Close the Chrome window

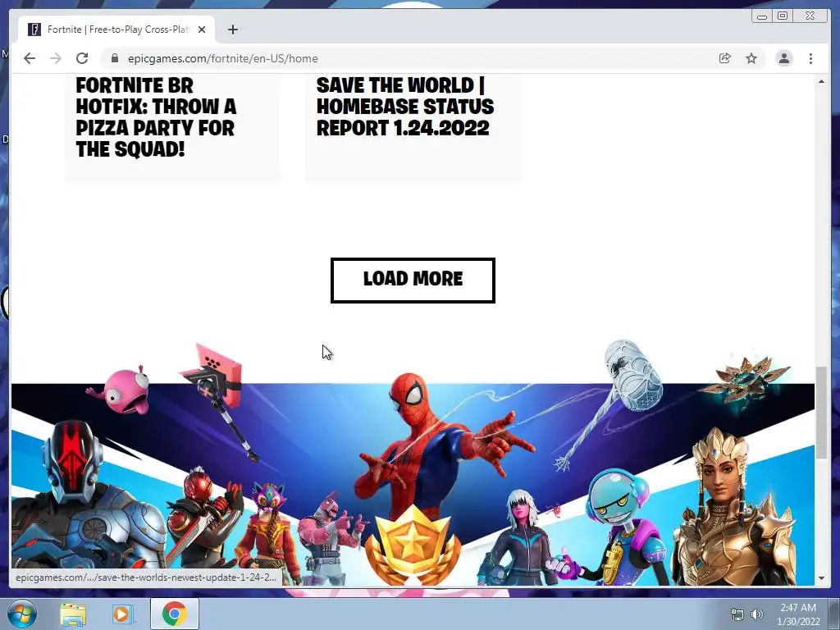coord(810,16)
